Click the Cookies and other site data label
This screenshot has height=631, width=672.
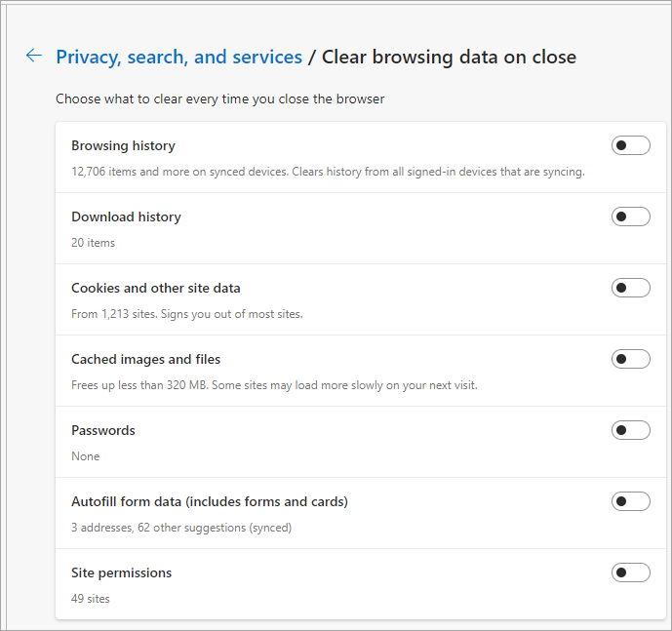click(156, 288)
